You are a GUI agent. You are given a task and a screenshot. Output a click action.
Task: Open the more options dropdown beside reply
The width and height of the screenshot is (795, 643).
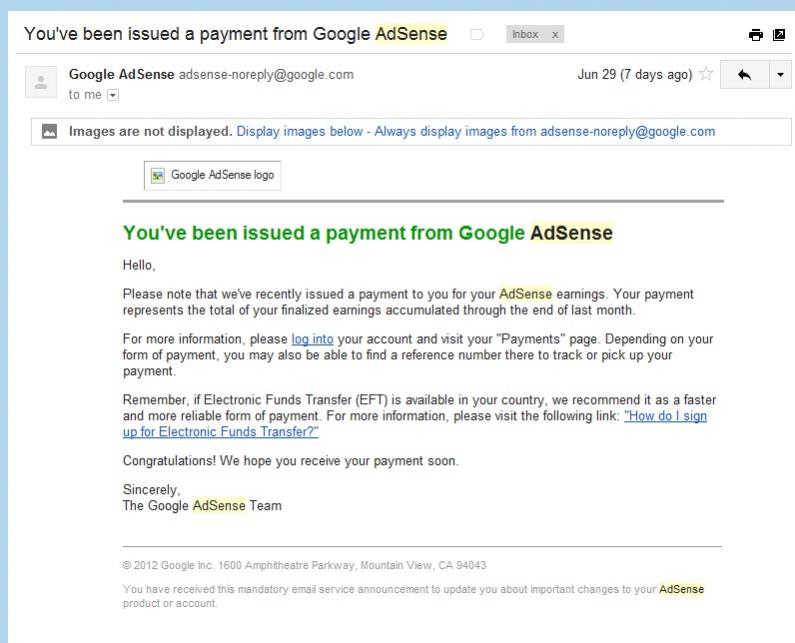coord(781,75)
